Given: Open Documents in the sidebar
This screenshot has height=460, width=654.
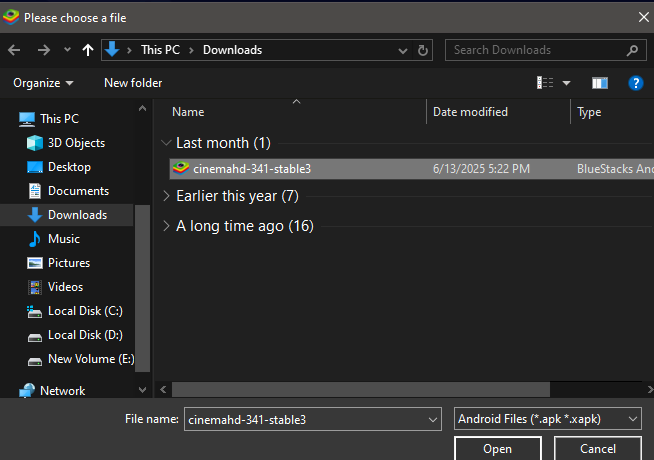Looking at the screenshot, I should 78,191.
